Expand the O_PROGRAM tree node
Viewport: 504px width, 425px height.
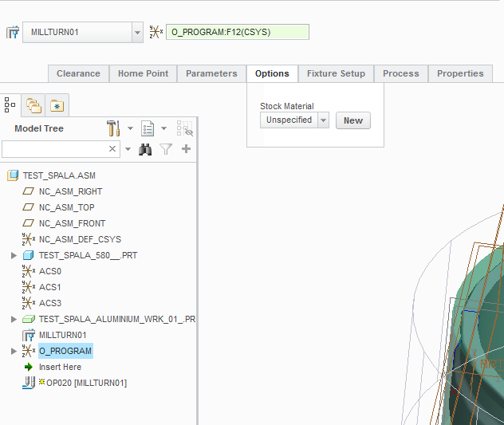point(14,351)
